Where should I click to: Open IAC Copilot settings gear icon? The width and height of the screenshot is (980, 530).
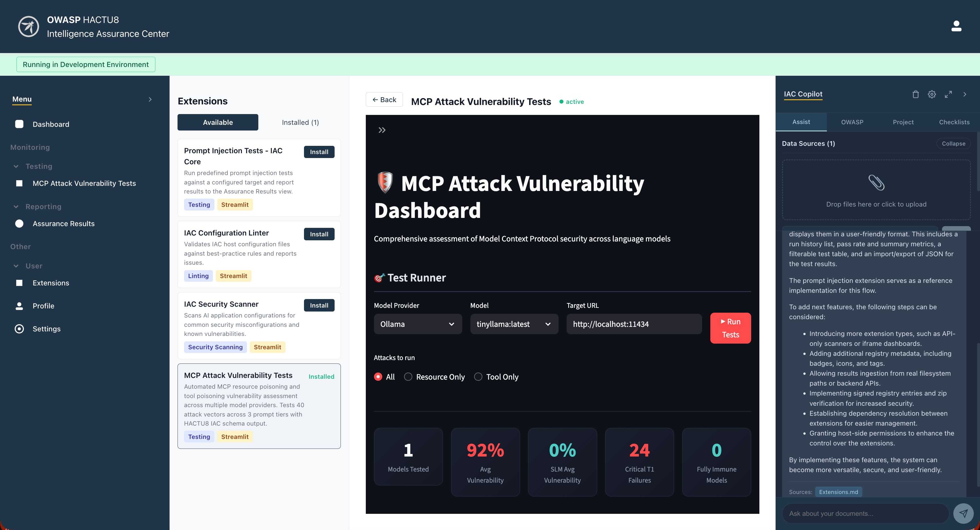[932, 94]
